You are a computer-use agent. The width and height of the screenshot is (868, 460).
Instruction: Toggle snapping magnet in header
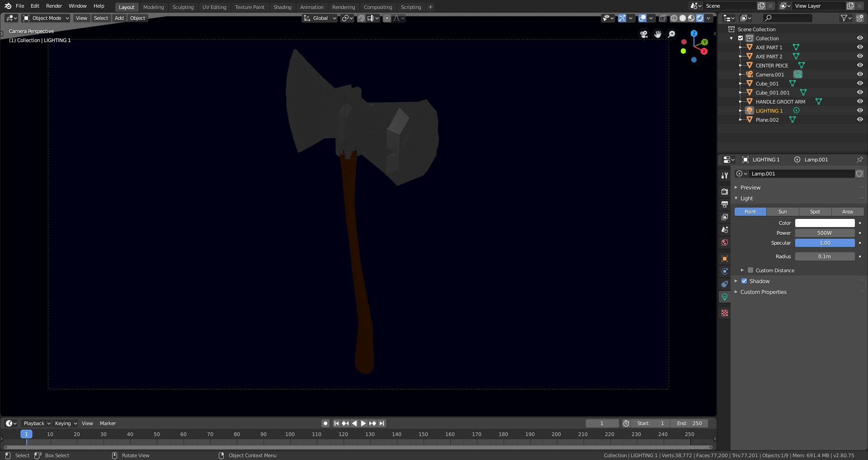(361, 18)
